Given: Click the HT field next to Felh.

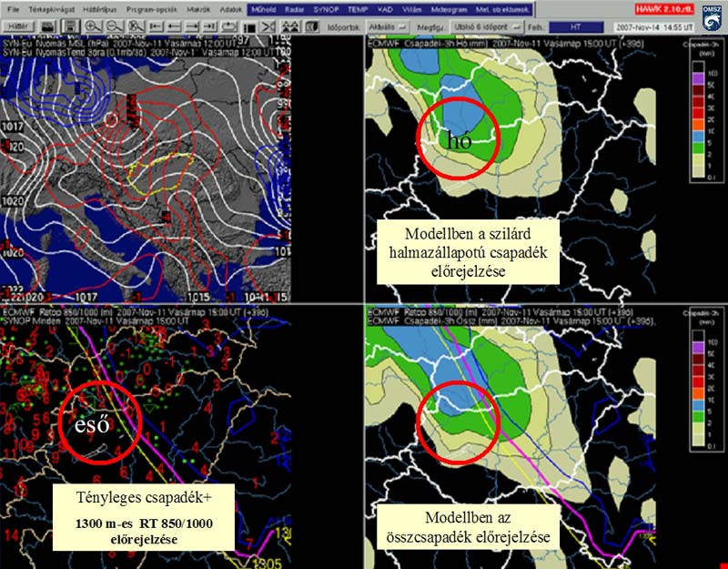Looking at the screenshot, I should (575, 26).
